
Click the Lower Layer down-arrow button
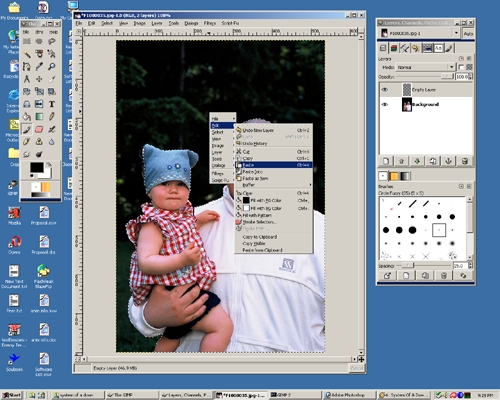click(x=417, y=161)
